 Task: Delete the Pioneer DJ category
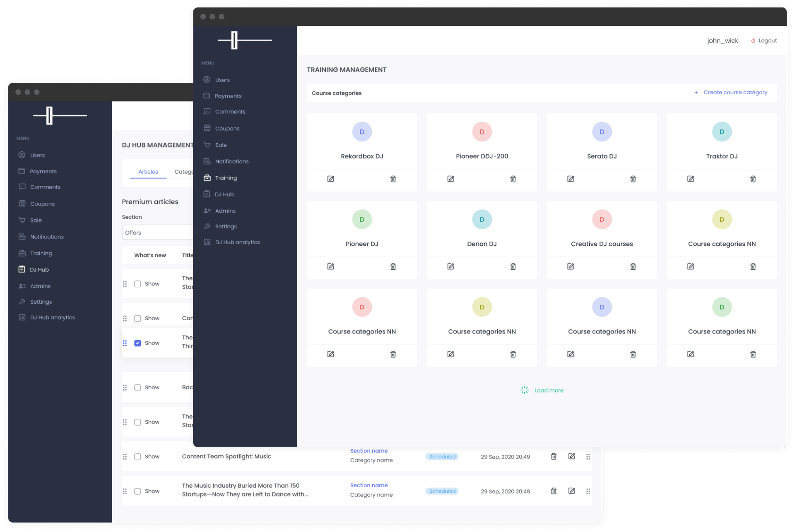[x=393, y=266]
